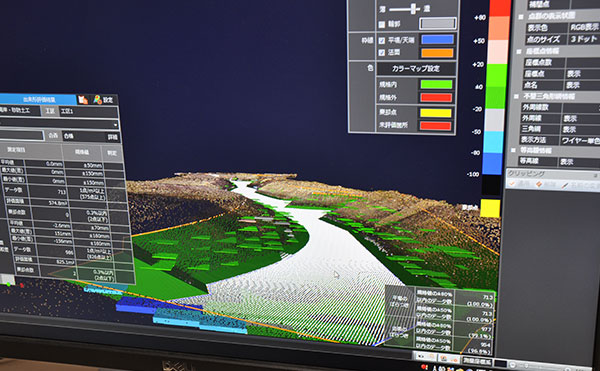Screen dimensions: 600x371
Task: Toggle the 平場/天端 checkbox
Action: [382, 40]
